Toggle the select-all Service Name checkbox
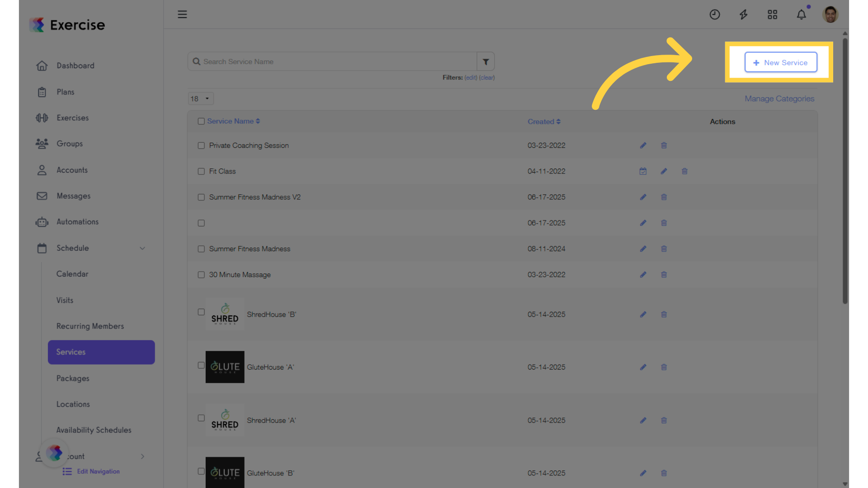Viewport: 868px width, 488px height. click(201, 121)
